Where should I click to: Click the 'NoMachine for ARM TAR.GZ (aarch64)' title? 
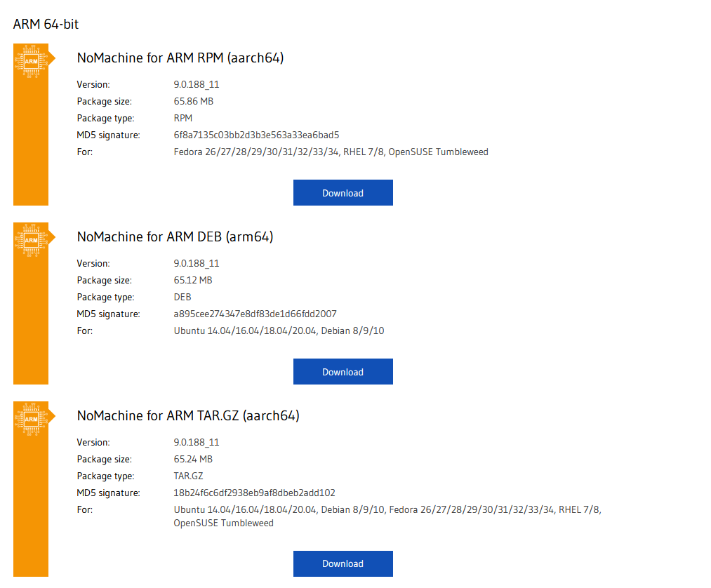188,416
